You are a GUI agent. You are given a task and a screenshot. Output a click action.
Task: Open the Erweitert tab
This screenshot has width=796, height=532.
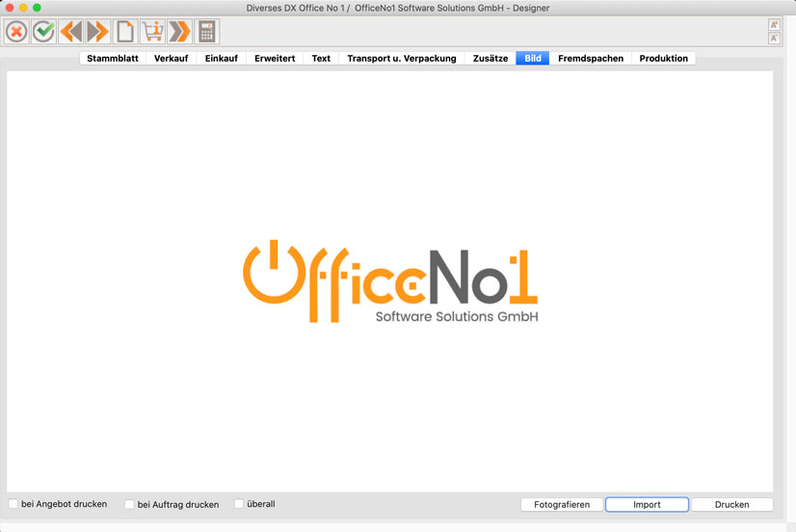click(275, 59)
